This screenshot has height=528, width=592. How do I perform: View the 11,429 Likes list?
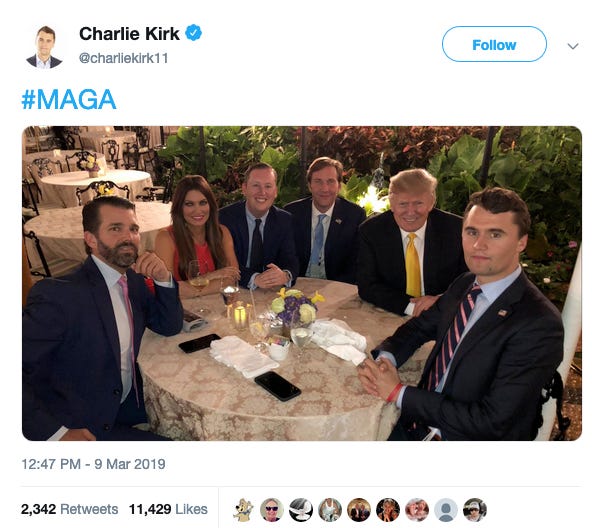click(x=168, y=509)
